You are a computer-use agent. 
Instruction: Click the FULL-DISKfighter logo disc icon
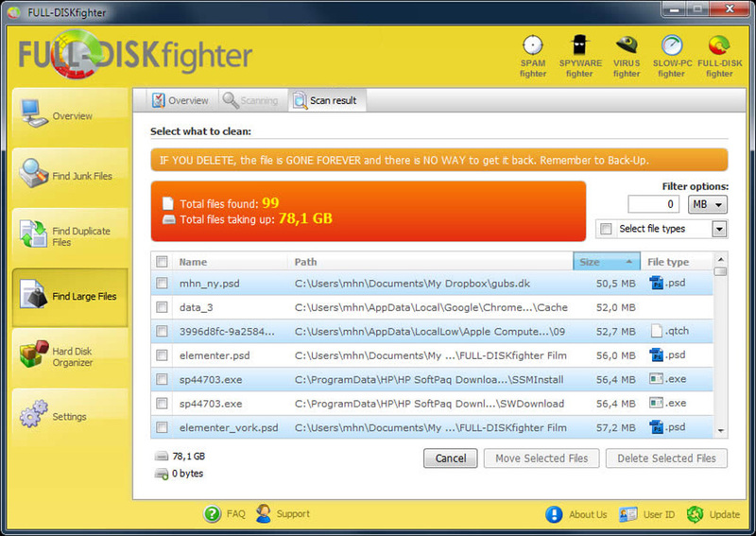click(75, 54)
